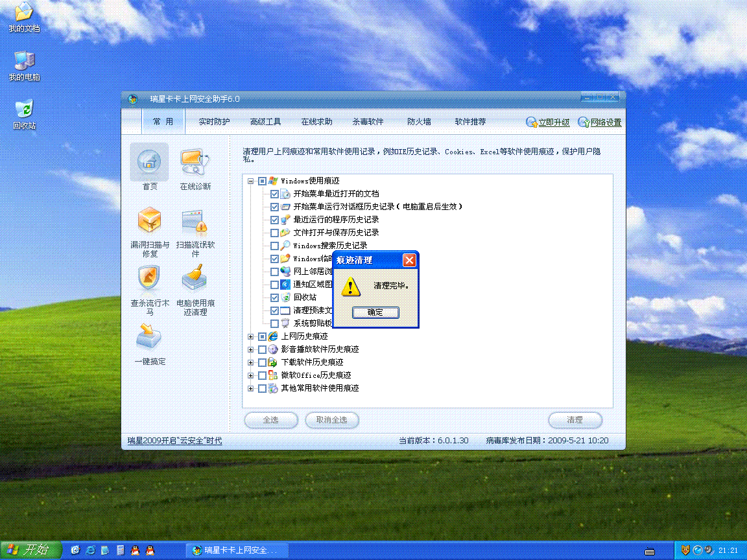Image resolution: width=747 pixels, height=560 pixels.
Task: Uncheck 开始菜单运行对话框历史记录 checkbox
Action: 274,207
